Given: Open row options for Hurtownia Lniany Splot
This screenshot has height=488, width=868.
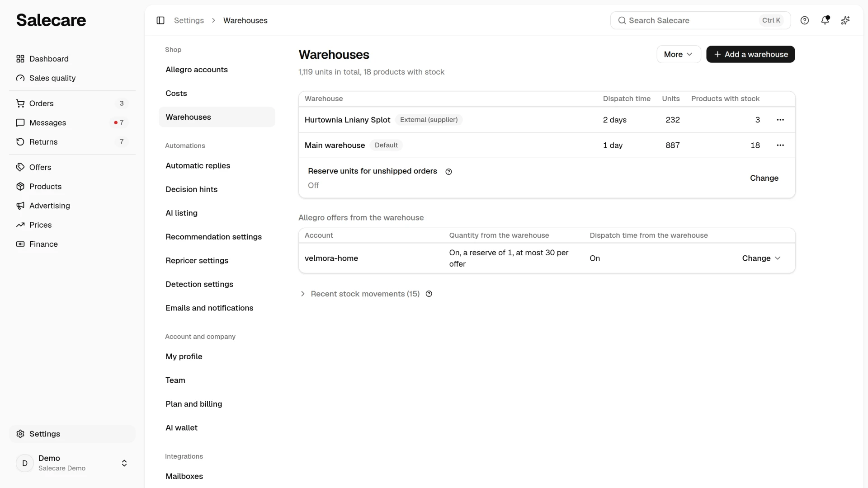Looking at the screenshot, I should point(780,120).
